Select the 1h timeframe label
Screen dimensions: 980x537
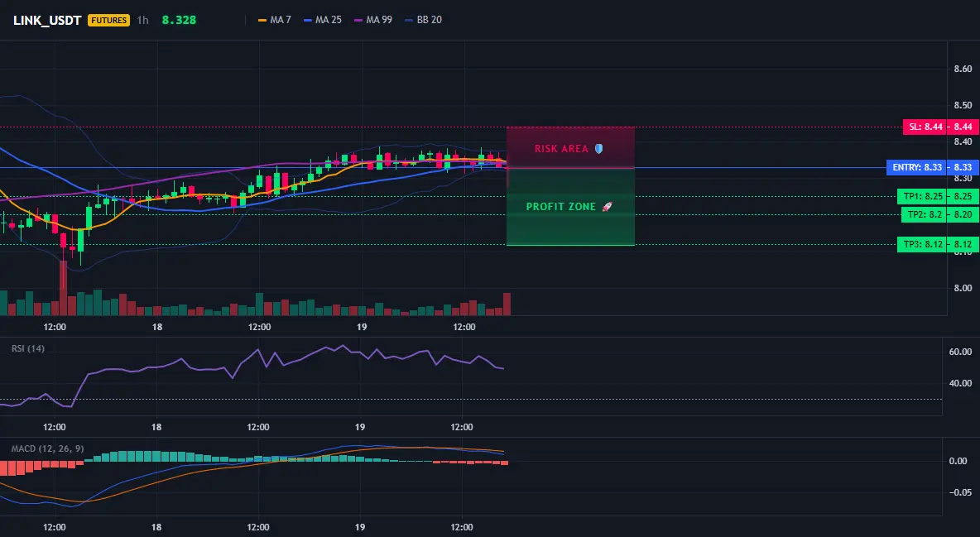click(143, 20)
